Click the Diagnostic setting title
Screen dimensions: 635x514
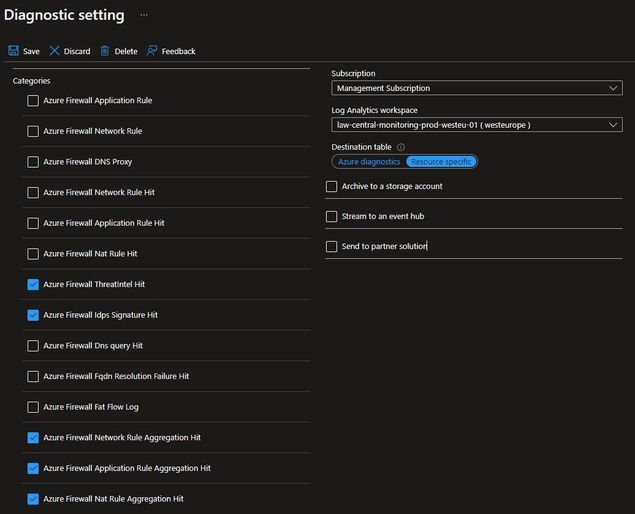(x=64, y=15)
